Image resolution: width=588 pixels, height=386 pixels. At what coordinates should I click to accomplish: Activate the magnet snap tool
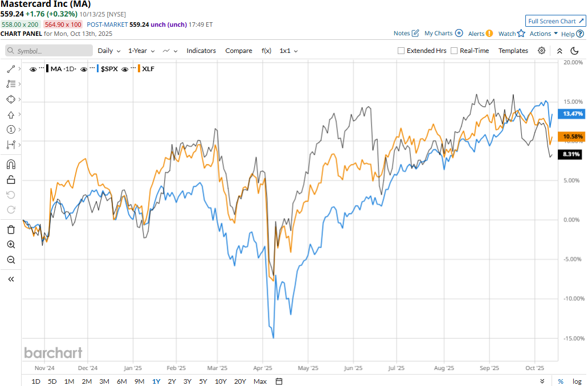11,165
